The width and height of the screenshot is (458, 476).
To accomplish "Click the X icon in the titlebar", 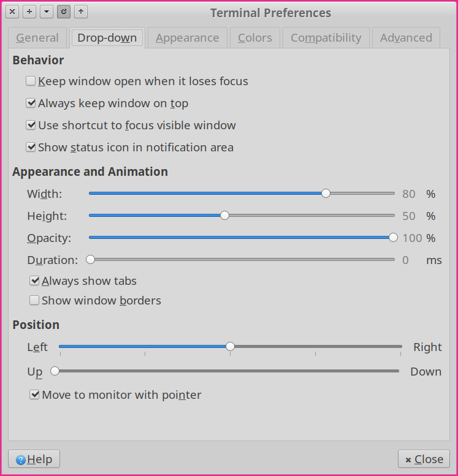I will [x=12, y=12].
